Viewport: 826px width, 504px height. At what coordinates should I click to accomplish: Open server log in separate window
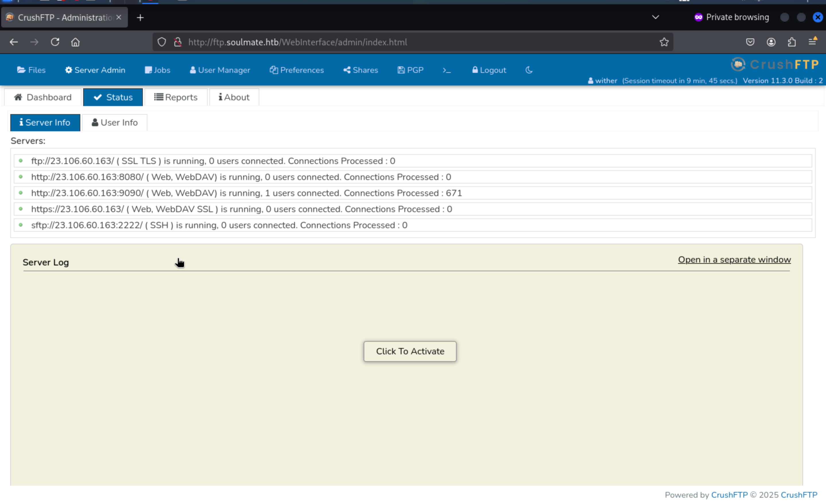click(734, 260)
